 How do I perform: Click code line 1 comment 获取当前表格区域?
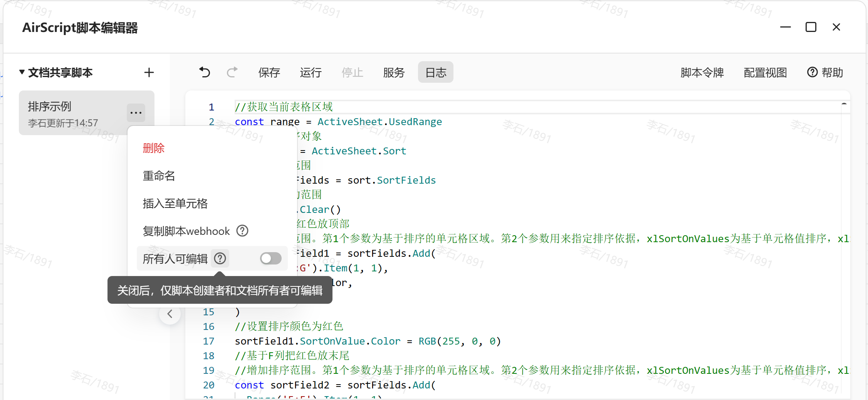tap(284, 107)
